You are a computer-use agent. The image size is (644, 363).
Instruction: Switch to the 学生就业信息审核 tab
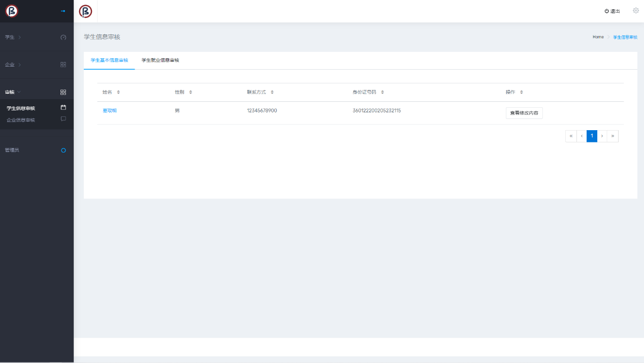pyautogui.click(x=160, y=60)
